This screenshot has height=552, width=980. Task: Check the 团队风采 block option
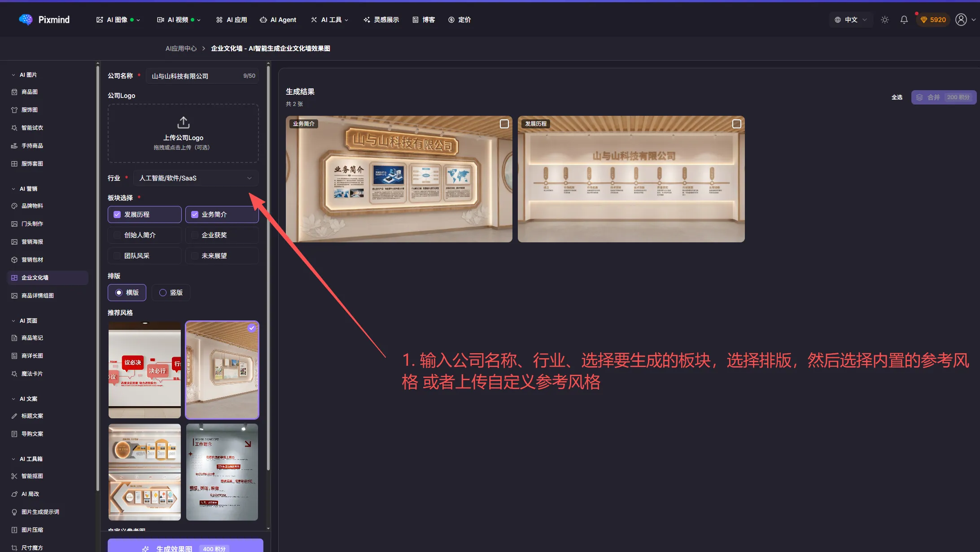[144, 256]
